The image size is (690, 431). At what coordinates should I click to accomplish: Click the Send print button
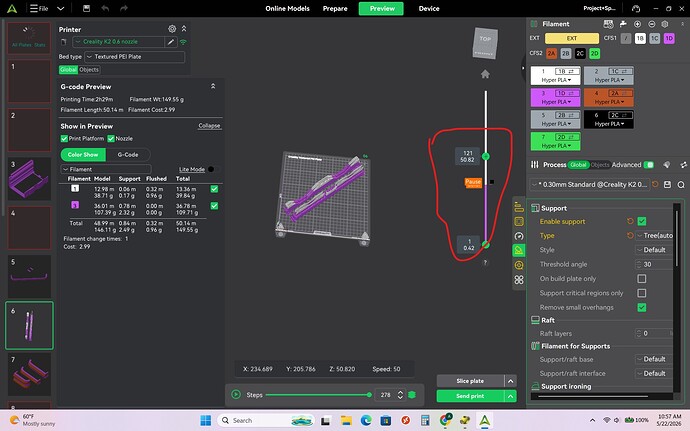pyautogui.click(x=470, y=396)
